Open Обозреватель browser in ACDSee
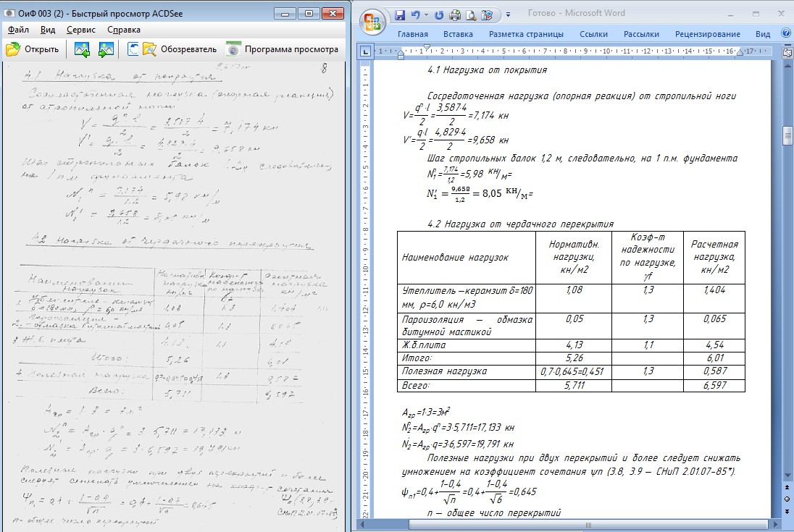 [180, 49]
